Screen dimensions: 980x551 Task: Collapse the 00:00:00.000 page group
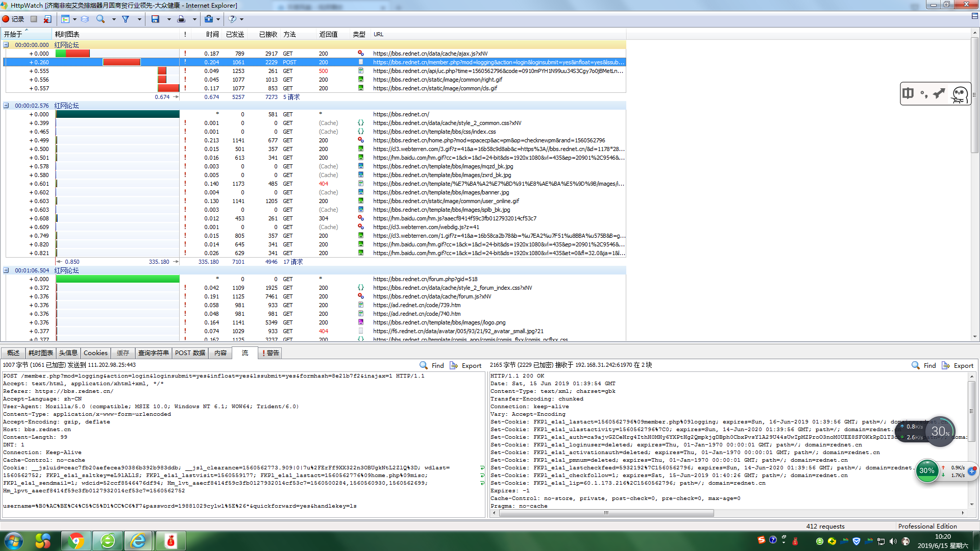pyautogui.click(x=6, y=45)
